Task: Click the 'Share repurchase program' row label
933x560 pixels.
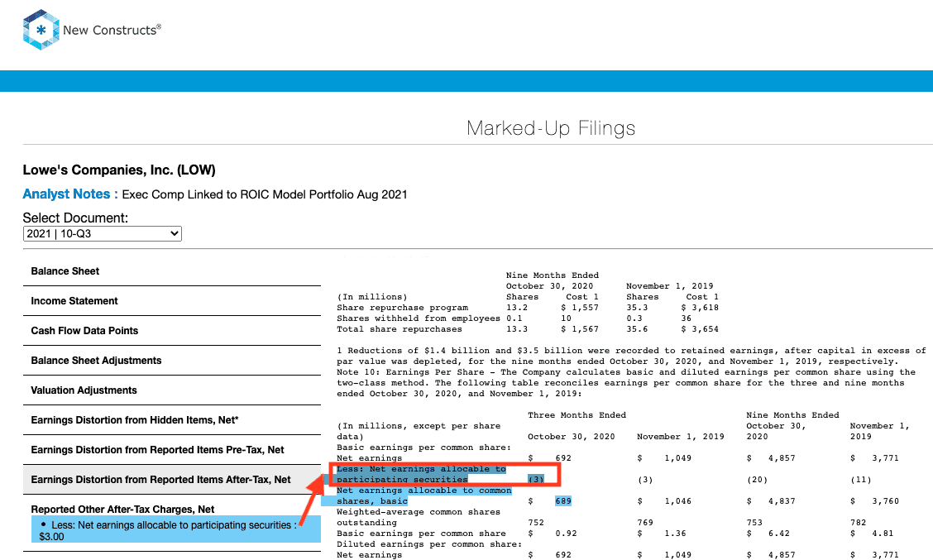Action: [x=402, y=308]
